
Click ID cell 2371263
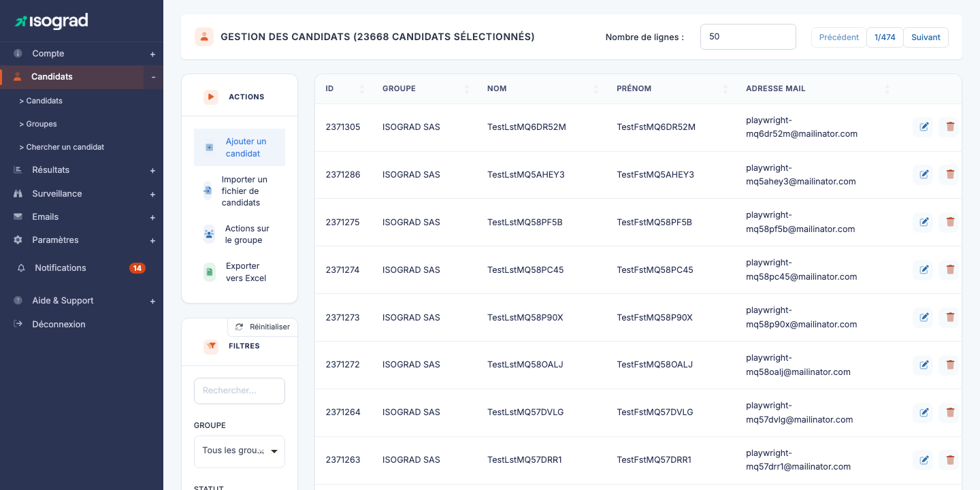[343, 460]
